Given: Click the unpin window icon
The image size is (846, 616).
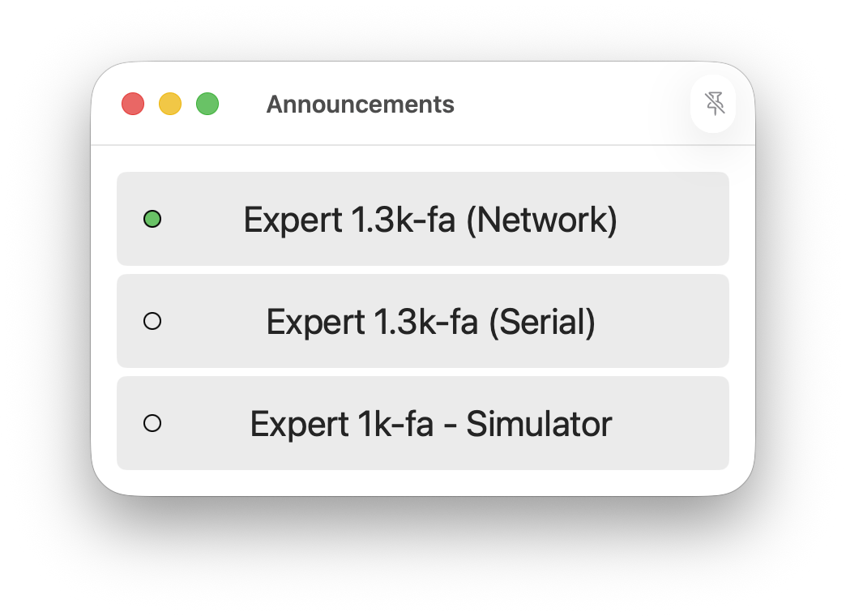Looking at the screenshot, I should (x=713, y=104).
